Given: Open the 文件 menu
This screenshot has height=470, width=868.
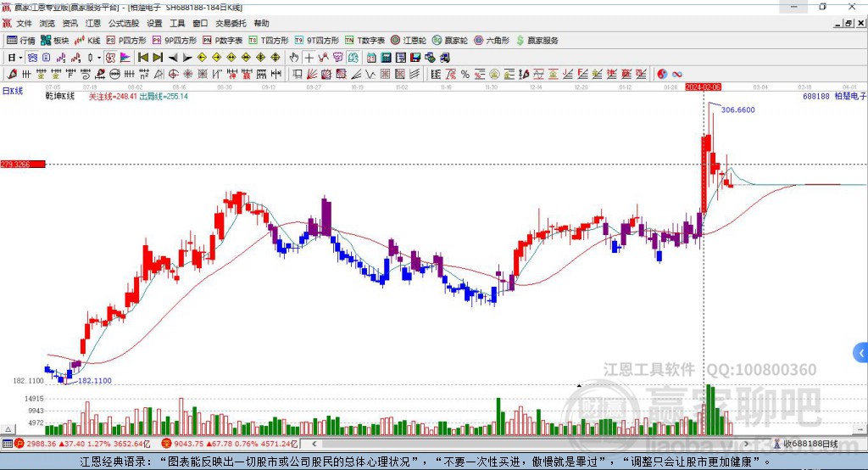Looking at the screenshot, I should (25, 23).
